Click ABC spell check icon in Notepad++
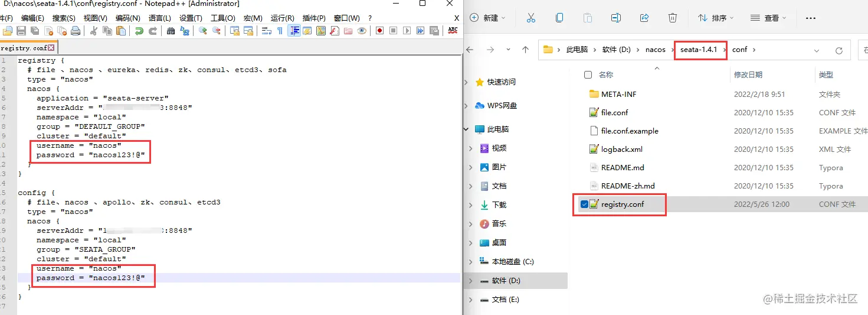Viewport: 868px width, 315px height. pos(453,30)
